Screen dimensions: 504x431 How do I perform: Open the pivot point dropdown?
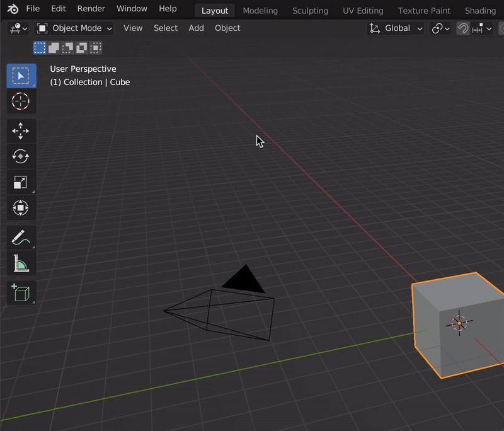[440, 28]
